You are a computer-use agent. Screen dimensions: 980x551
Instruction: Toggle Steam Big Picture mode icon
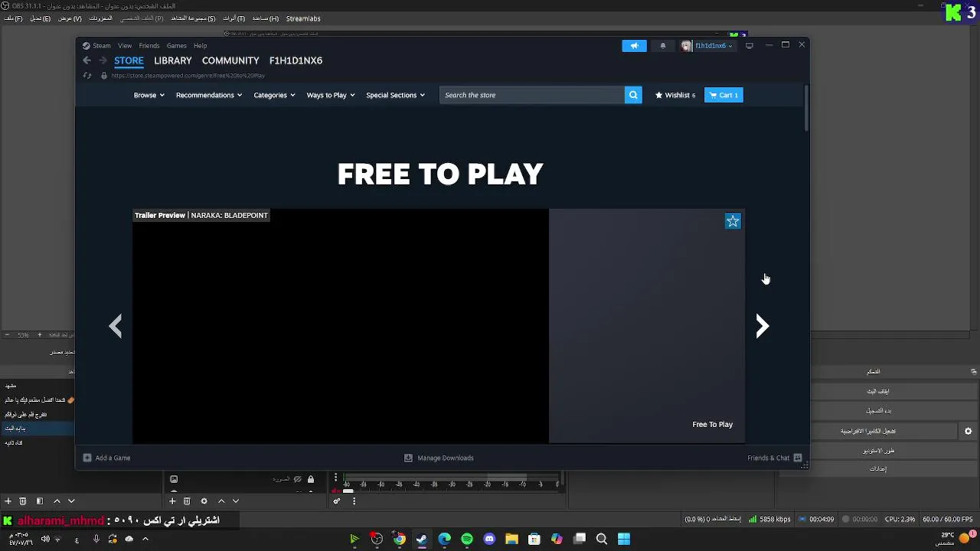[x=750, y=46]
